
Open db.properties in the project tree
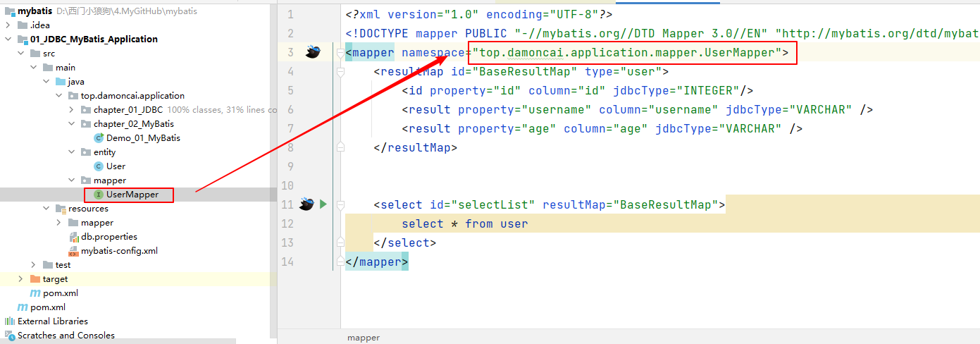point(109,237)
